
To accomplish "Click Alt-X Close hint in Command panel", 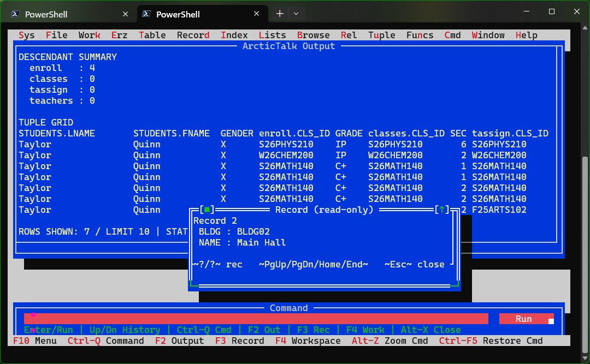I will [431, 330].
